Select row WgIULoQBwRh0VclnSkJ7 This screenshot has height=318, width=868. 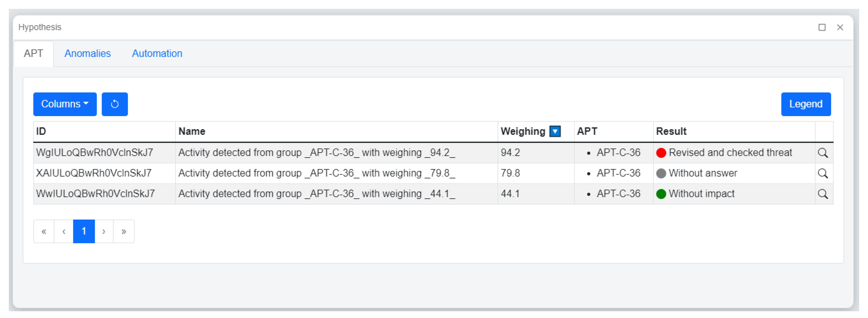pyautogui.click(x=94, y=153)
